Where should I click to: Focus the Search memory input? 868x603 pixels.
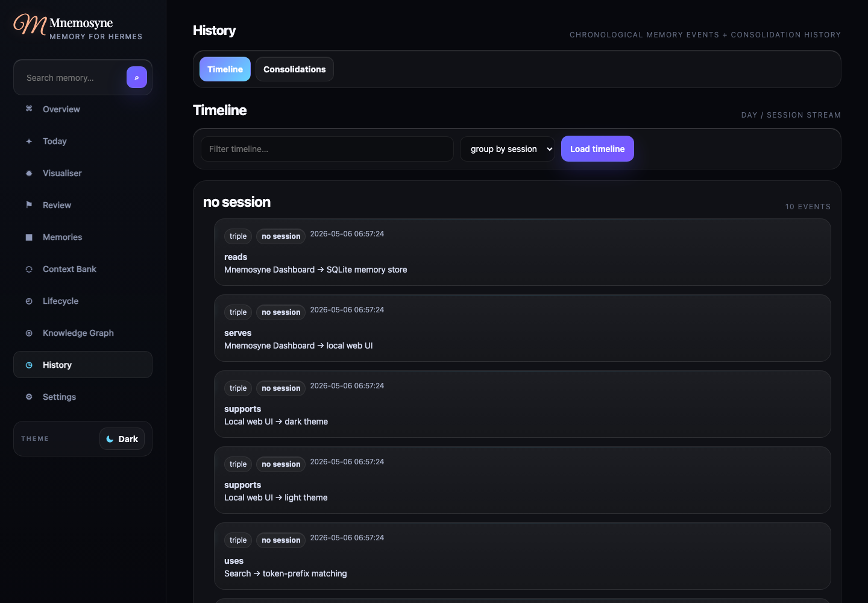[x=72, y=78]
